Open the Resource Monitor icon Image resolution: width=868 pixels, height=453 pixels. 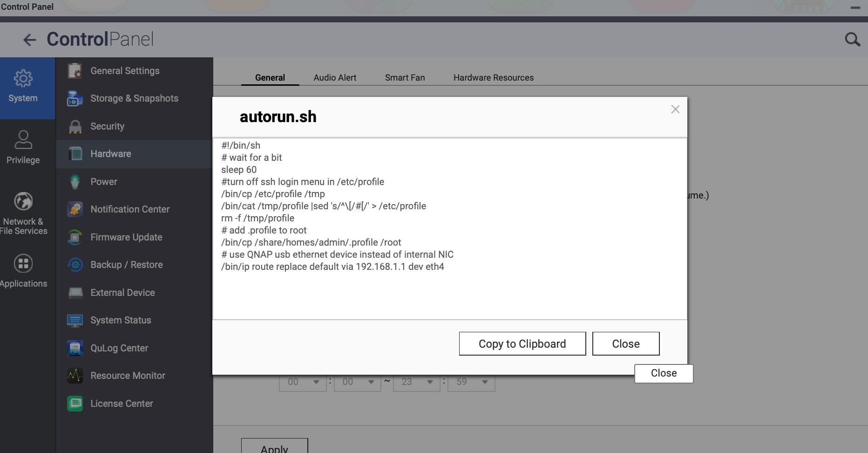[75, 376]
